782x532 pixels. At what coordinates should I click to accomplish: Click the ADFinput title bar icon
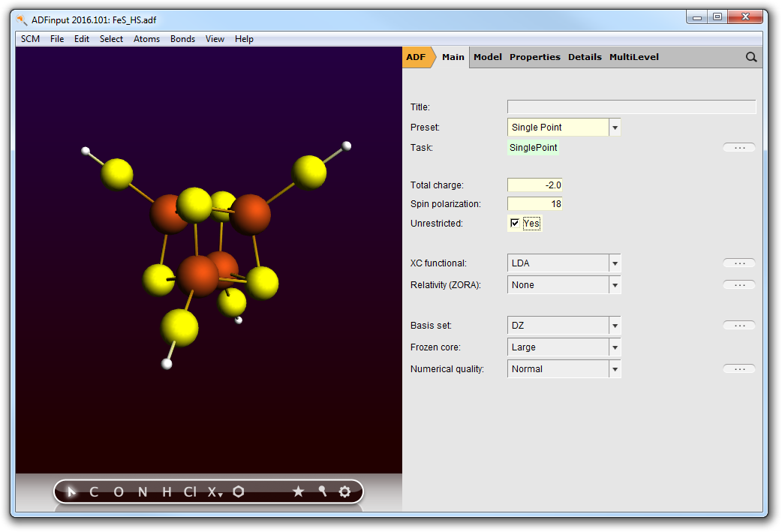(22, 20)
